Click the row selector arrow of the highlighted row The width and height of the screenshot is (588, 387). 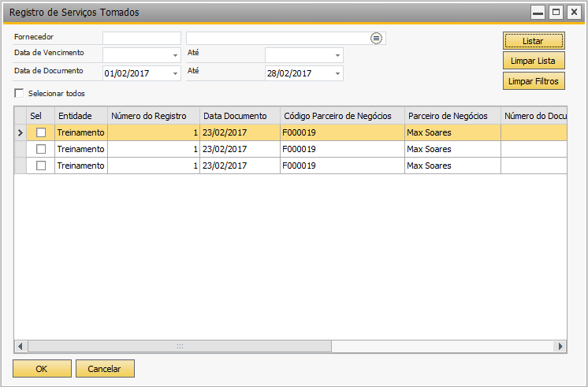pyautogui.click(x=20, y=132)
